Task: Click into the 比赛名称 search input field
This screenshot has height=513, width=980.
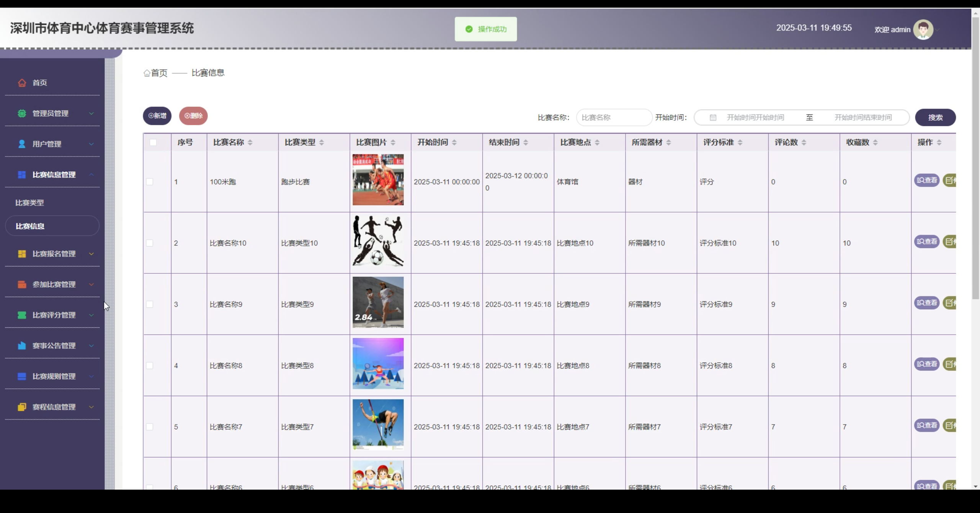Action: coord(614,118)
